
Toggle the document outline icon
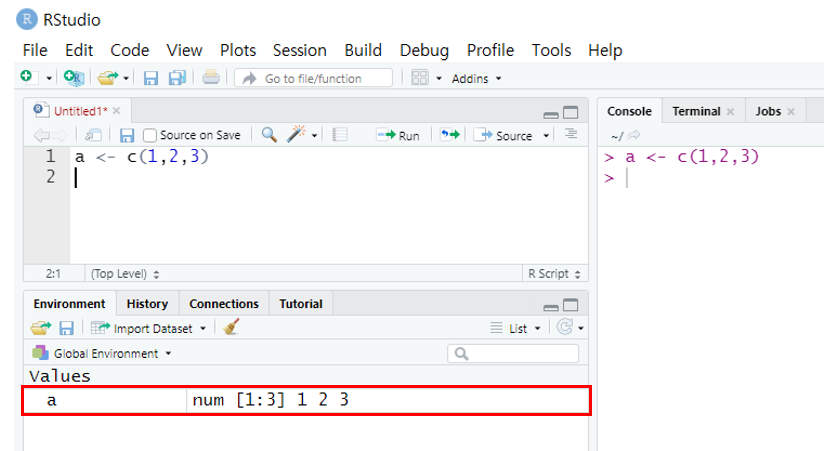(x=571, y=134)
